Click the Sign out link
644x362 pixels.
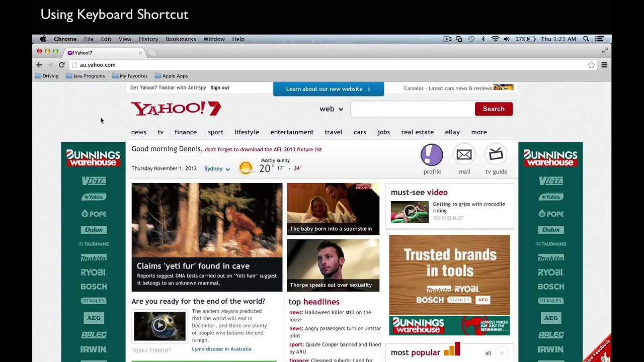click(x=220, y=87)
